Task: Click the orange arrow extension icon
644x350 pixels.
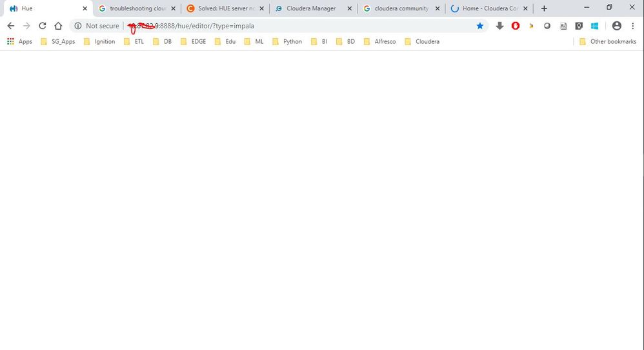Action: [531, 26]
